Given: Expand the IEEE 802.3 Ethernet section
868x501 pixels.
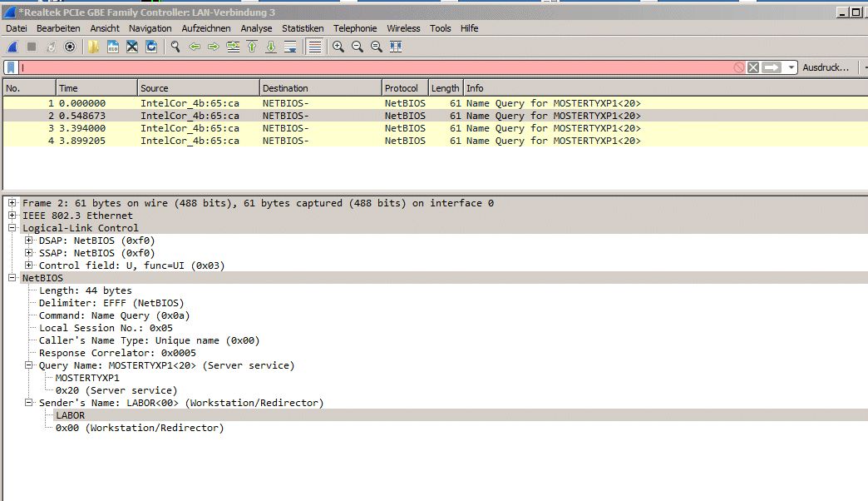Looking at the screenshot, I should (x=12, y=216).
